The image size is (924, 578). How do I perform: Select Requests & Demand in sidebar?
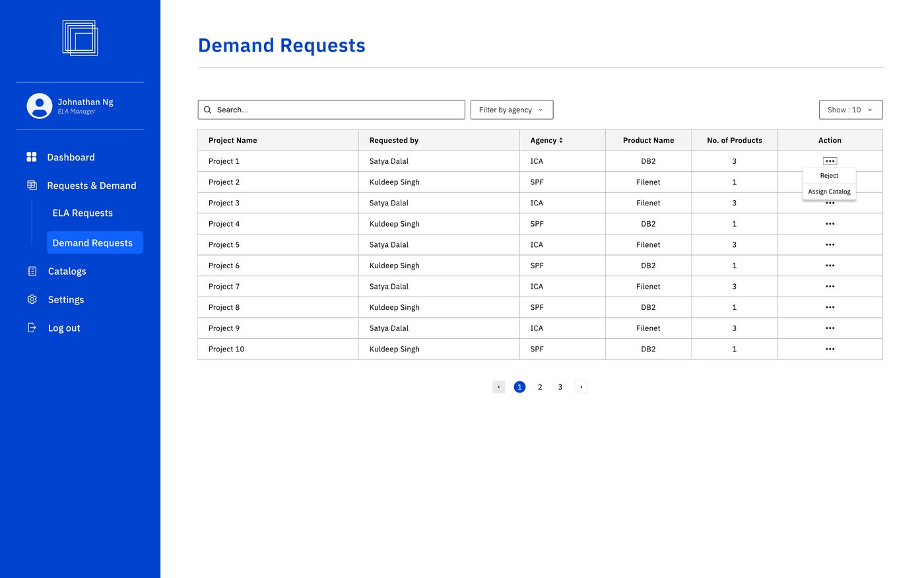pos(92,186)
